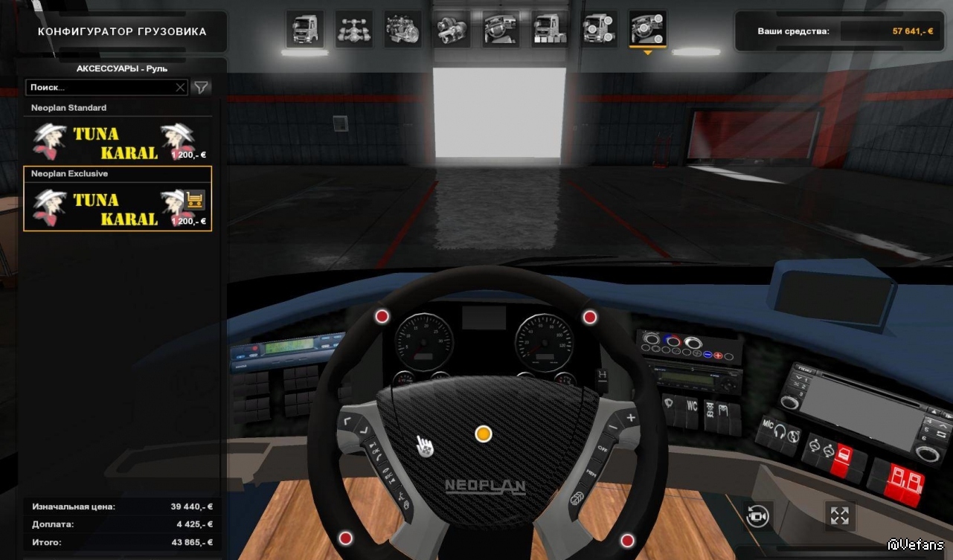Click the shopping cart on Neoplan Exclusive

[x=195, y=199]
